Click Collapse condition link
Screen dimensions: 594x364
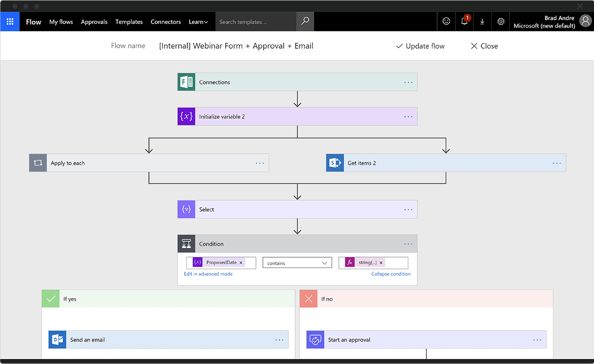click(x=391, y=274)
